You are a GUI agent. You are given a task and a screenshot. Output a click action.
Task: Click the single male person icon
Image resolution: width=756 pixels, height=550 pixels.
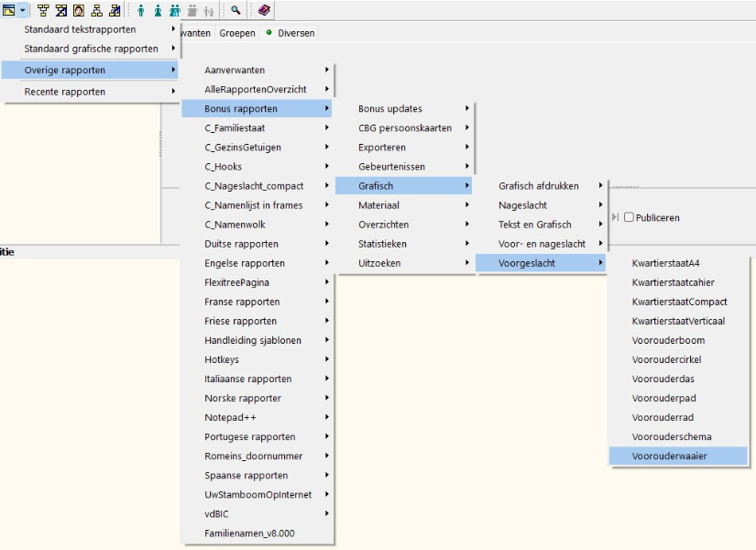pyautogui.click(x=141, y=9)
